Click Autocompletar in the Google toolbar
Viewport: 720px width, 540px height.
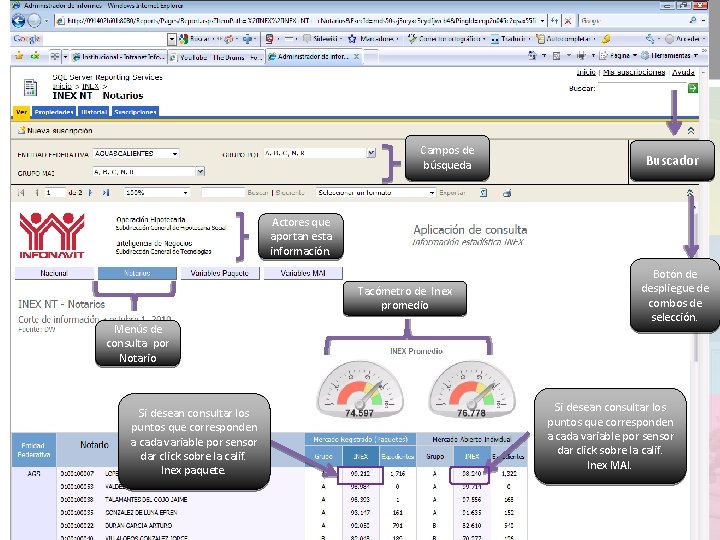click(x=566, y=39)
